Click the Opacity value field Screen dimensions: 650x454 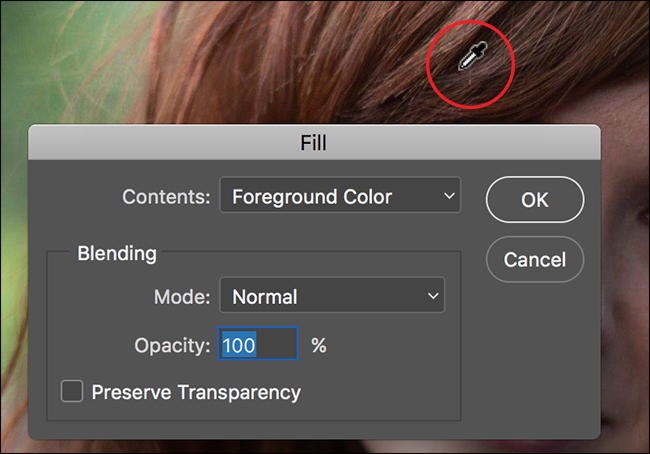(x=257, y=346)
